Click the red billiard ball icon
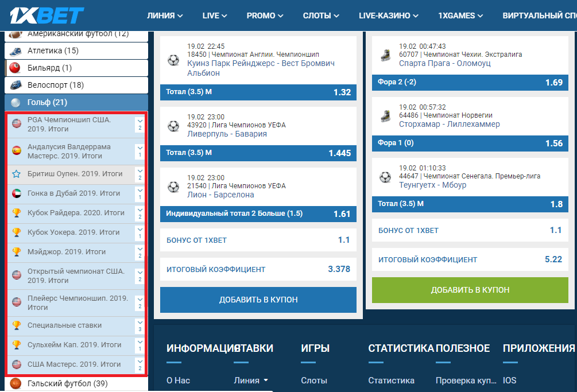The height and width of the screenshot is (392, 577). click(15, 68)
